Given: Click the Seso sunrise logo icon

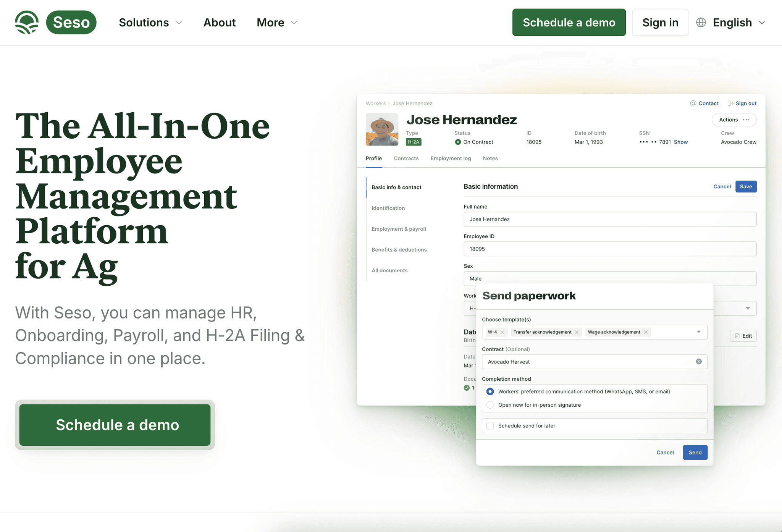Looking at the screenshot, I should pos(27,23).
